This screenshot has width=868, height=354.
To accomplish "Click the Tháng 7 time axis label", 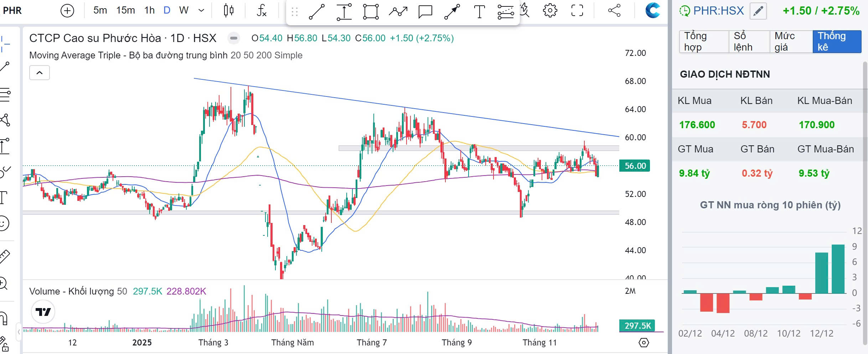I will (372, 343).
